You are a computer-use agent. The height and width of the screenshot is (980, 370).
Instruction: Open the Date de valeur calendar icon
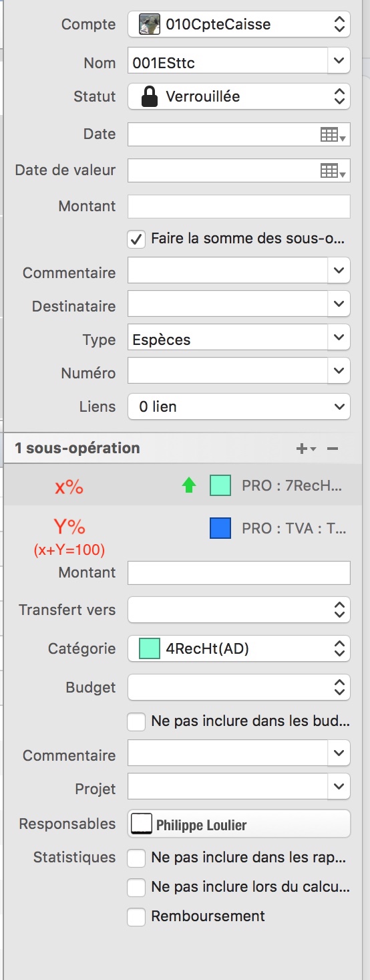tap(332, 170)
